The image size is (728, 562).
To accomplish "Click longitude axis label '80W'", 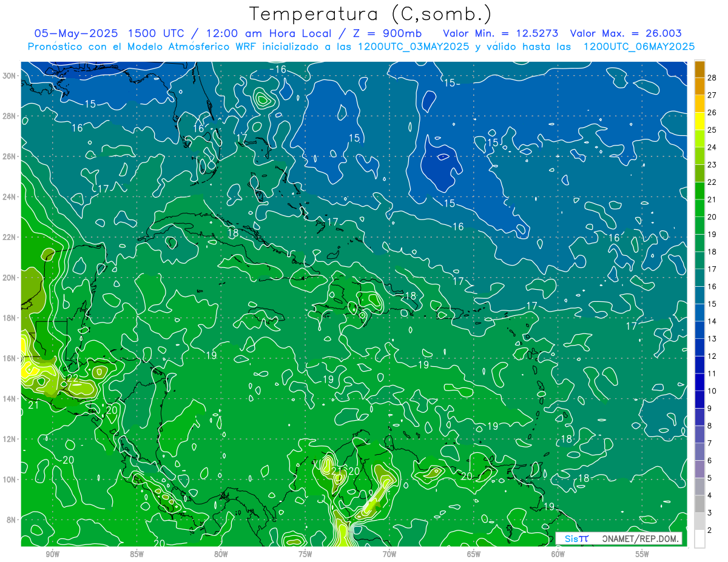I will pos(221,555).
